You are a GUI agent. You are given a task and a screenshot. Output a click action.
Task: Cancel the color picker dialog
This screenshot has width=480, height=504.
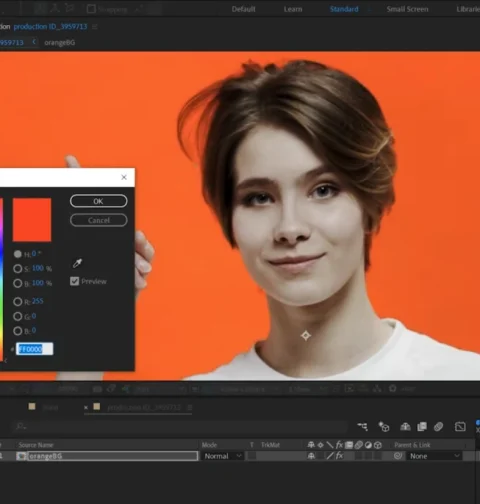(x=98, y=220)
